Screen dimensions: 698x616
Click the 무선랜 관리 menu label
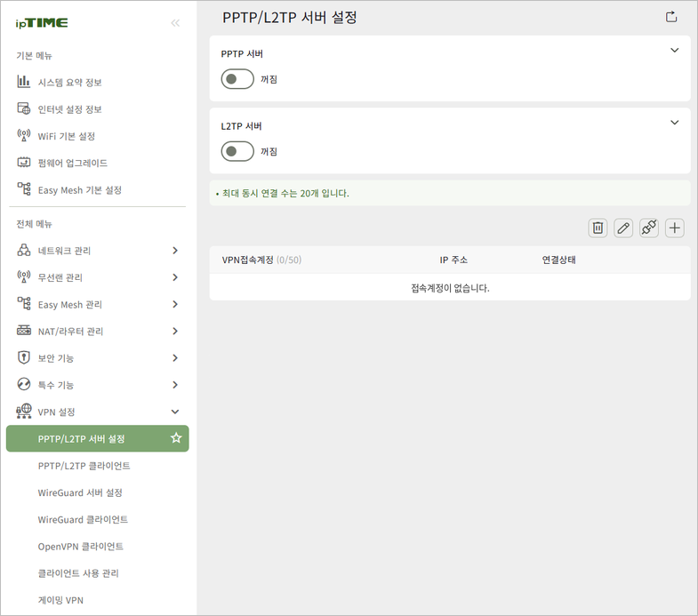click(x=60, y=277)
